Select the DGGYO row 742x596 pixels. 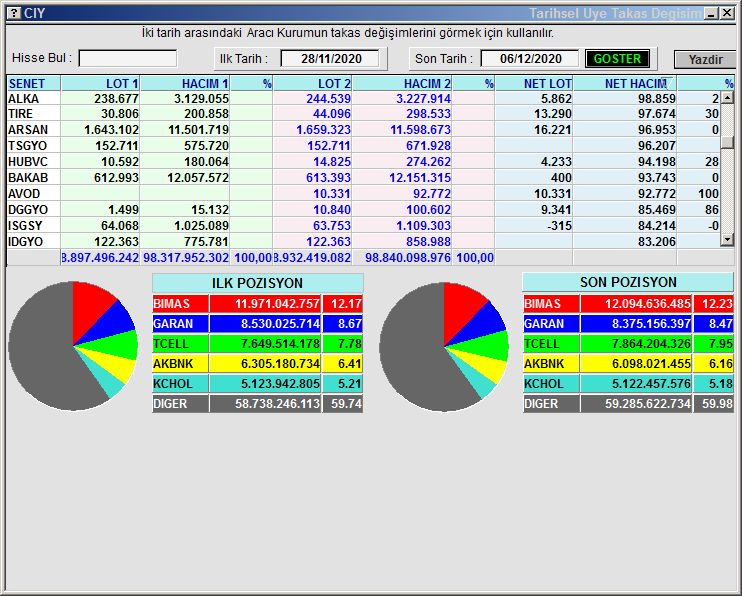pyautogui.click(x=363, y=209)
